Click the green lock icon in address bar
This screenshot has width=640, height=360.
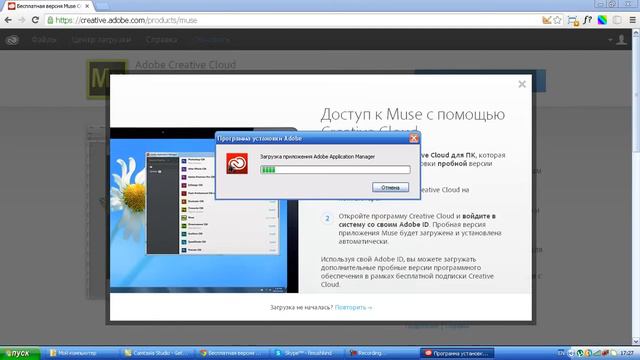coord(50,20)
